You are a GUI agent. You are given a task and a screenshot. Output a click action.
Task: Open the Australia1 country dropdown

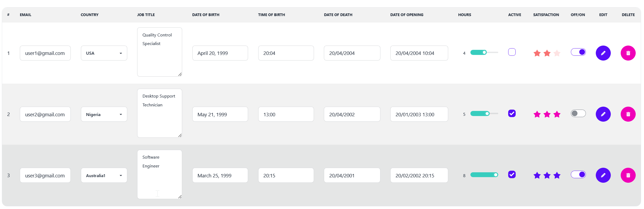(x=104, y=176)
